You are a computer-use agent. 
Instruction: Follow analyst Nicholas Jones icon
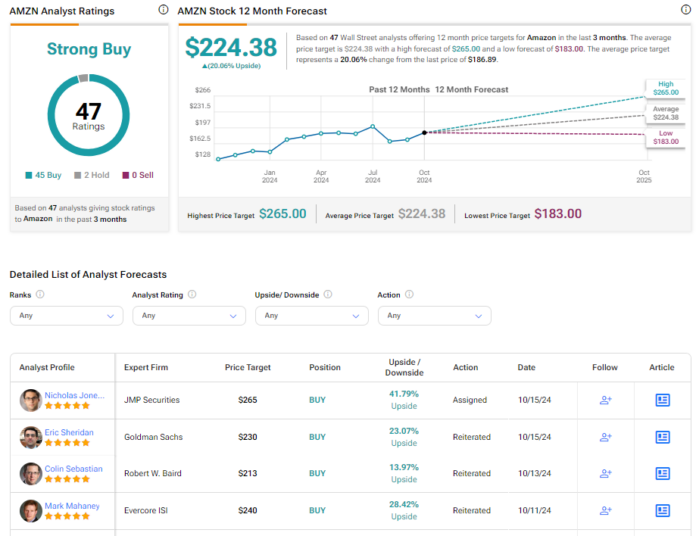605,400
